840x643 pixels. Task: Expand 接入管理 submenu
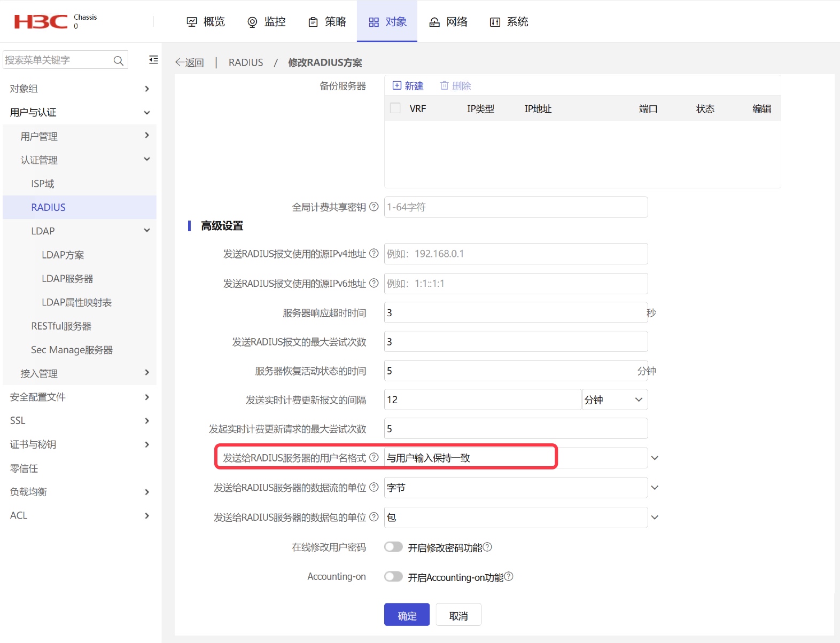[147, 373]
